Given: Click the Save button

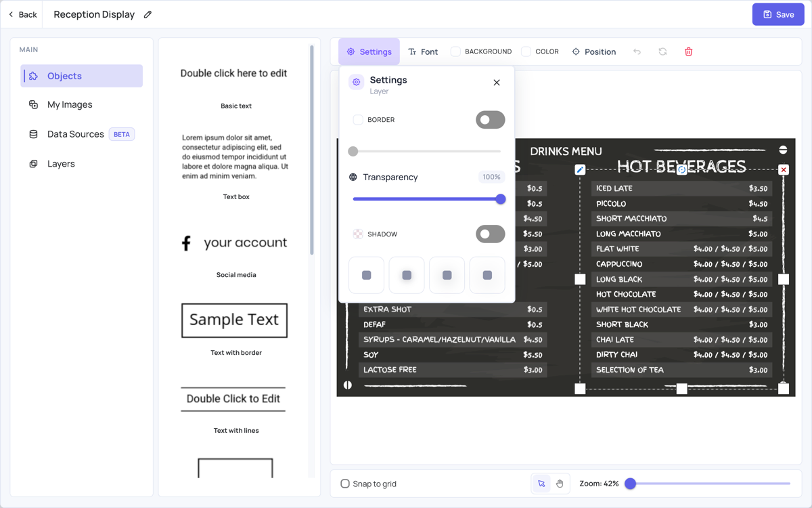Looking at the screenshot, I should tap(778, 14).
